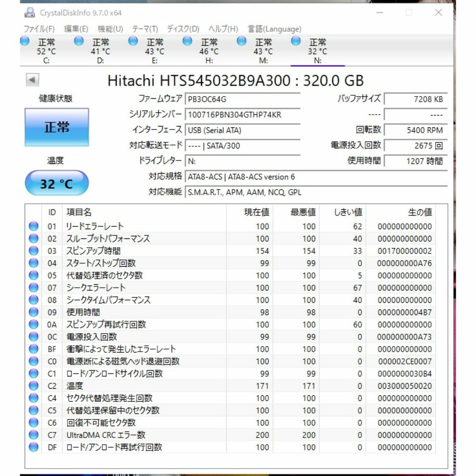Open the テーマ(T) menu
Image resolution: width=476 pixels, height=476 pixels.
click(145, 29)
